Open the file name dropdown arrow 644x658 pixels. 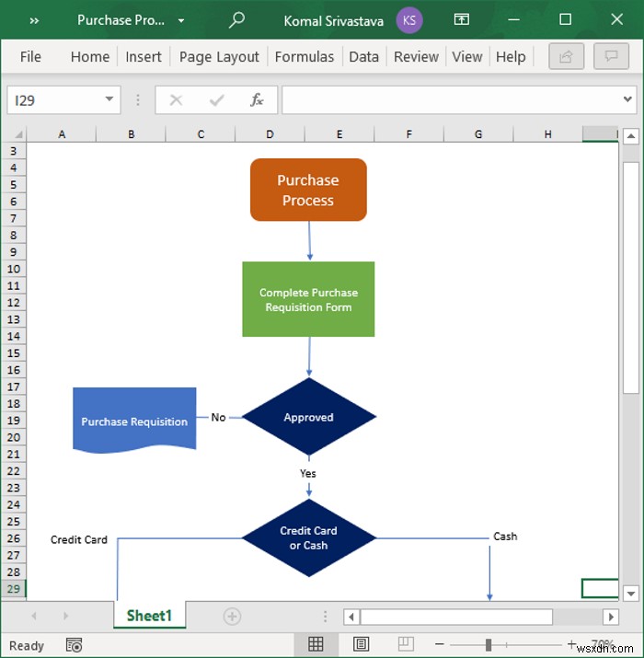[181, 20]
